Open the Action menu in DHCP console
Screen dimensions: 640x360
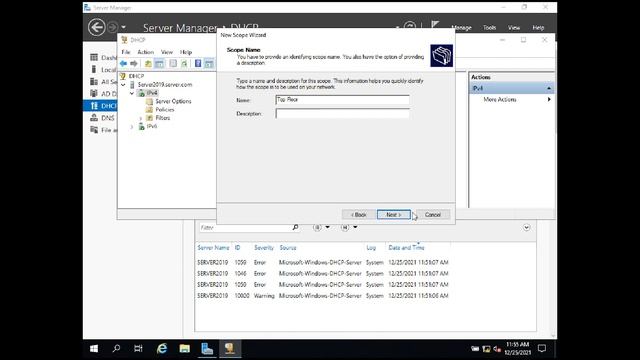[146, 52]
